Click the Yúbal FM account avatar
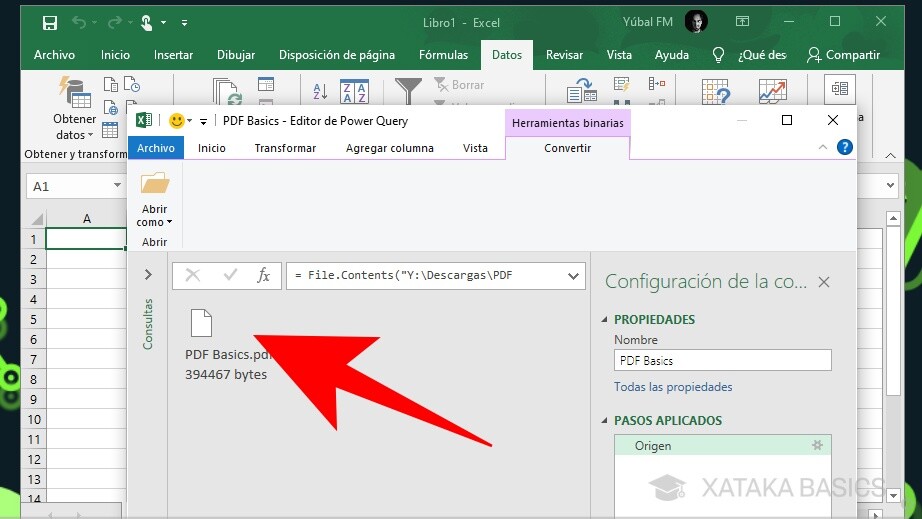 pos(696,22)
